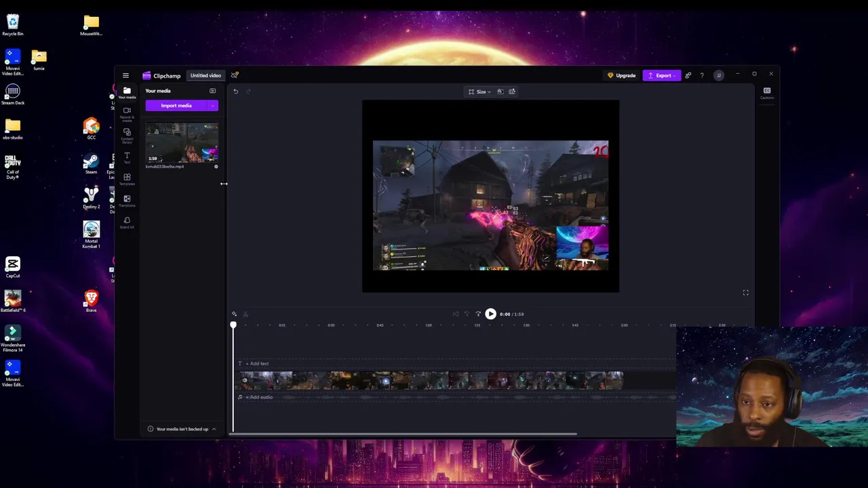The width and height of the screenshot is (868, 488).
Task: Click the 0:30 mark on timeline ruler
Action: 331,325
